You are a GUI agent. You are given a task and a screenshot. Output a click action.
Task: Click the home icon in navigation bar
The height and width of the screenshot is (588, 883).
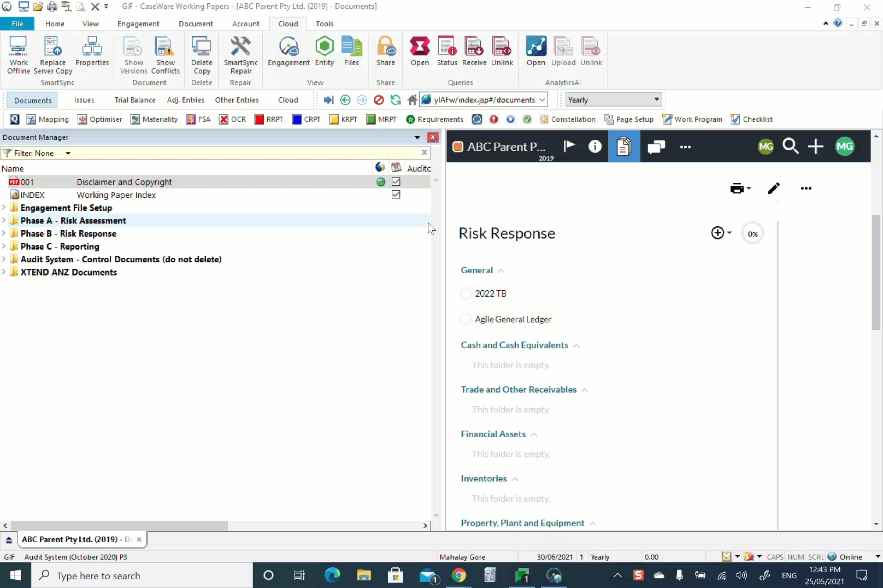[x=412, y=100]
